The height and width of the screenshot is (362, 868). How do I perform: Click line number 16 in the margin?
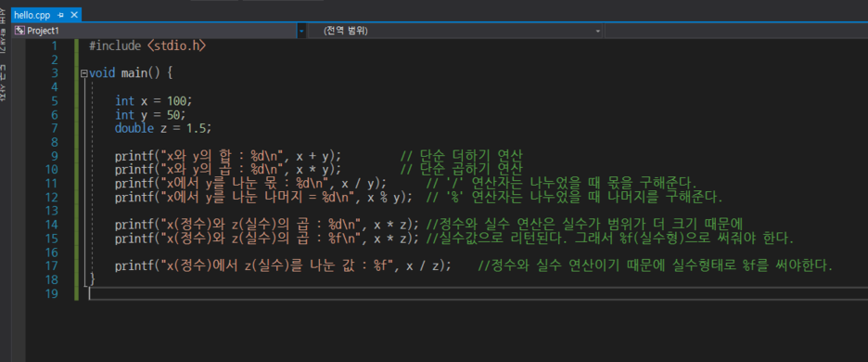[51, 252]
